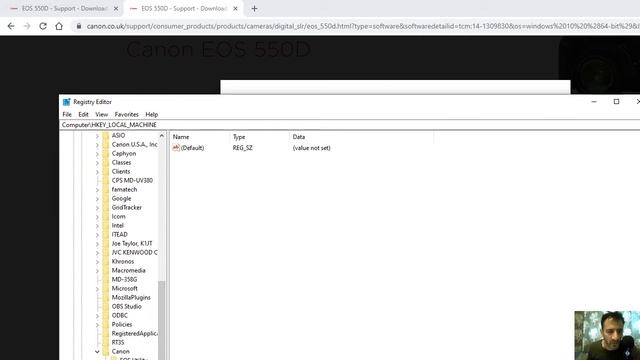
Task: Select the GridTracker key
Action: point(127,207)
